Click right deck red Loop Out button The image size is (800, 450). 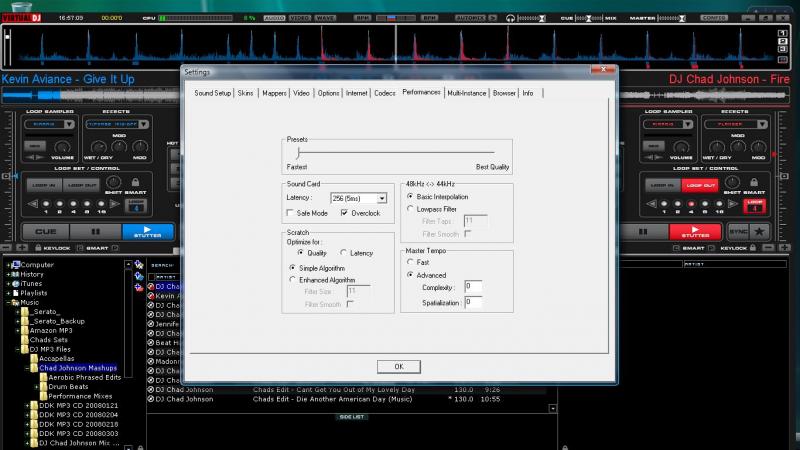tap(699, 185)
